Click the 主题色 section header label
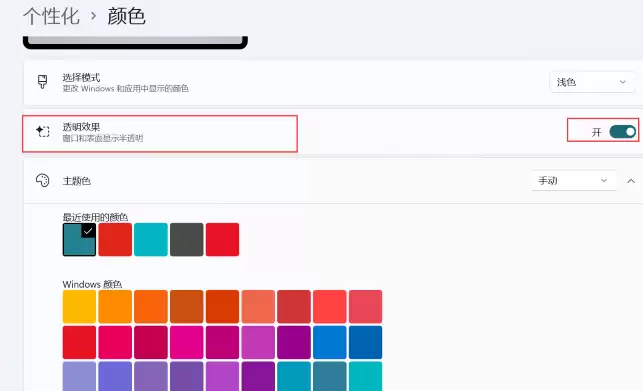 pyautogui.click(x=77, y=181)
